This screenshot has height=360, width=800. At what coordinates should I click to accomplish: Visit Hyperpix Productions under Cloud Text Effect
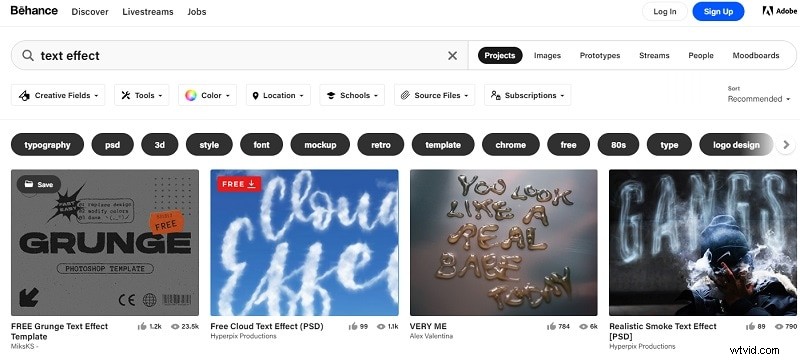coord(243,336)
